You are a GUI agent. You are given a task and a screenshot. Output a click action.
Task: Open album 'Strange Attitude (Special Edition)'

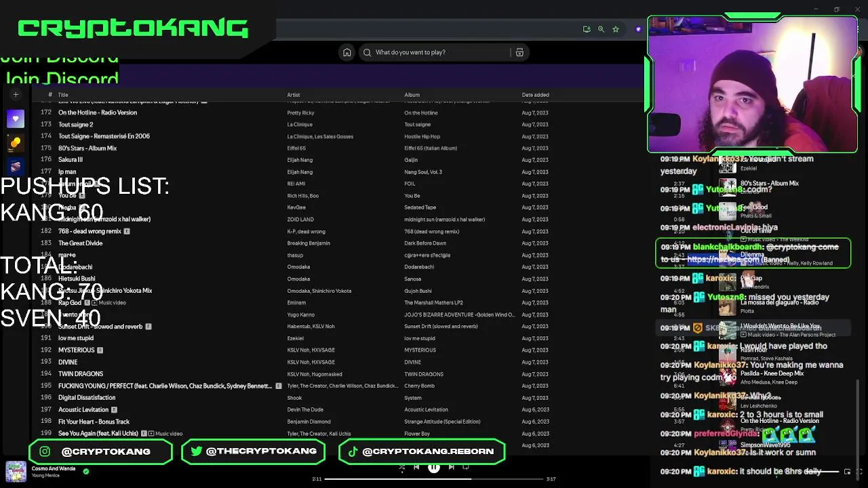click(442, 422)
